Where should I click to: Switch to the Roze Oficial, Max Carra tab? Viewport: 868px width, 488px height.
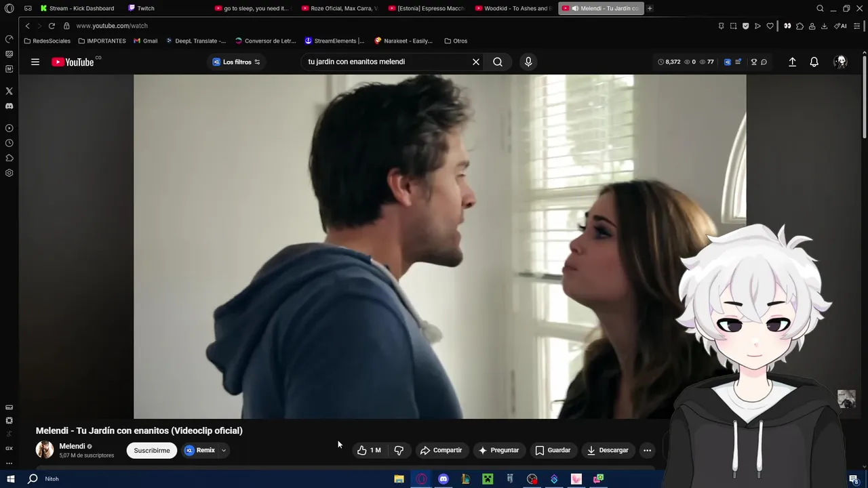click(339, 8)
